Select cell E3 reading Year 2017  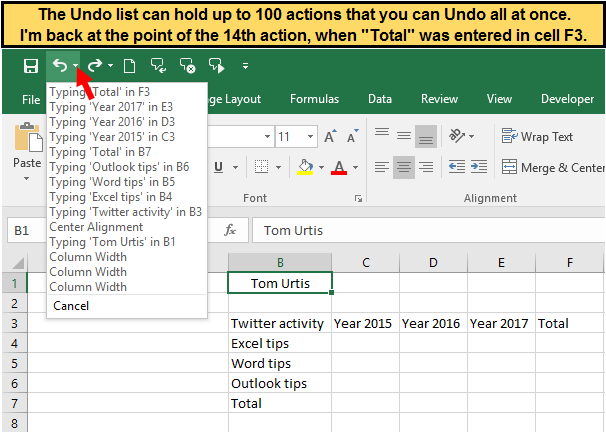[501, 323]
